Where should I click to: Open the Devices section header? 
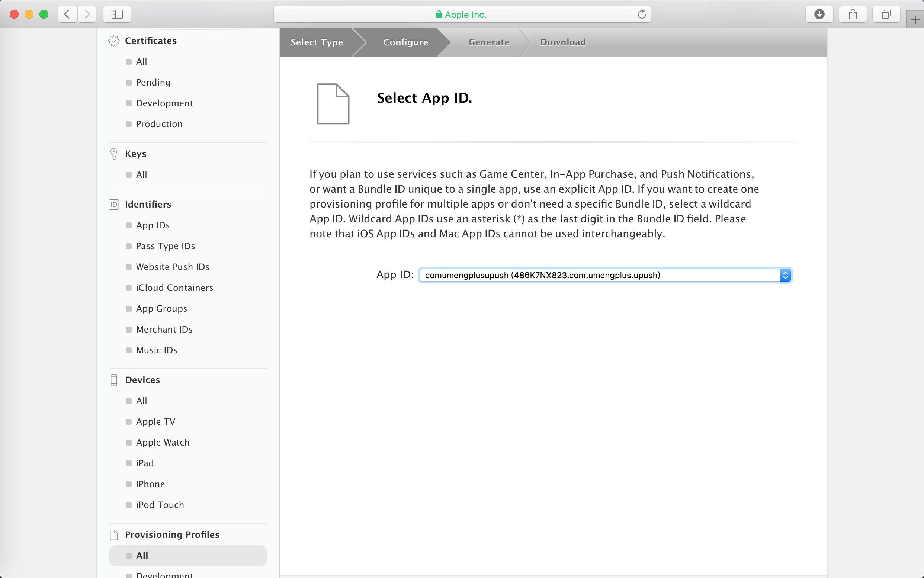142,380
